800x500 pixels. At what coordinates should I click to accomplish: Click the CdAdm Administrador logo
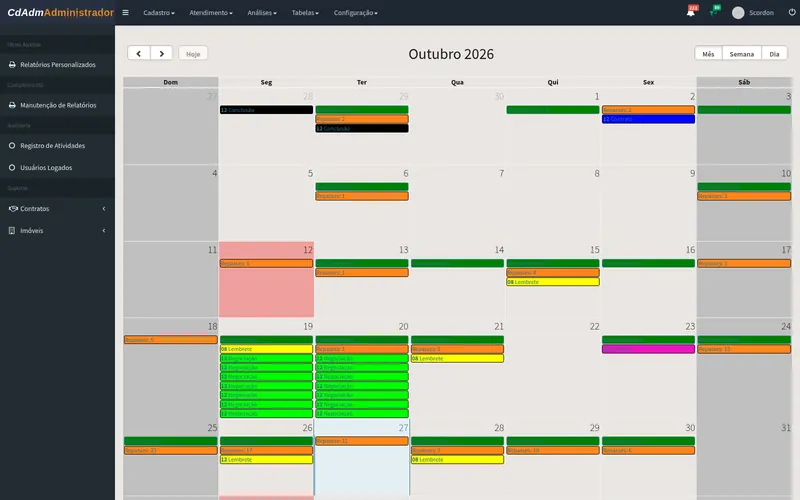pyautogui.click(x=60, y=12)
